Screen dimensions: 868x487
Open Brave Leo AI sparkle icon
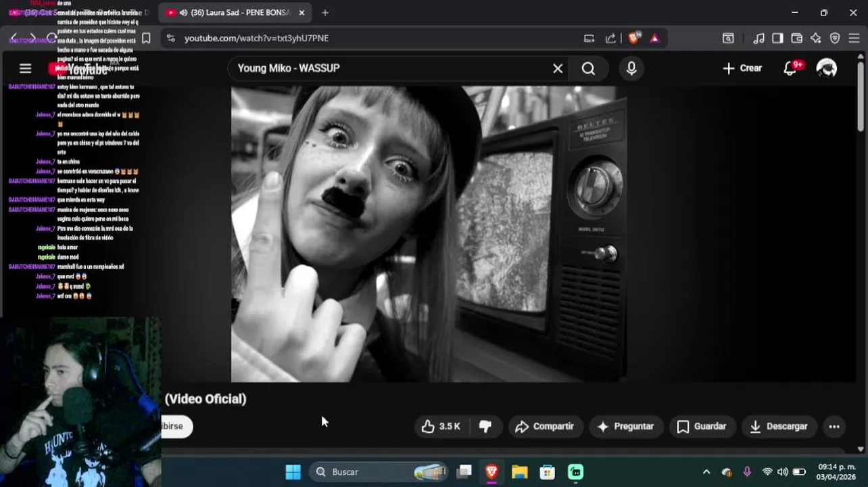tap(816, 38)
